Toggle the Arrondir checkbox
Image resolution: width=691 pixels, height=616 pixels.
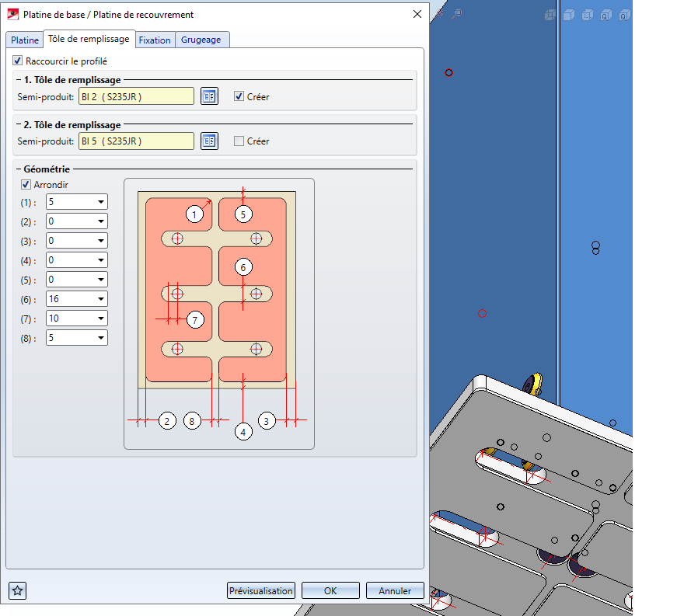26,185
